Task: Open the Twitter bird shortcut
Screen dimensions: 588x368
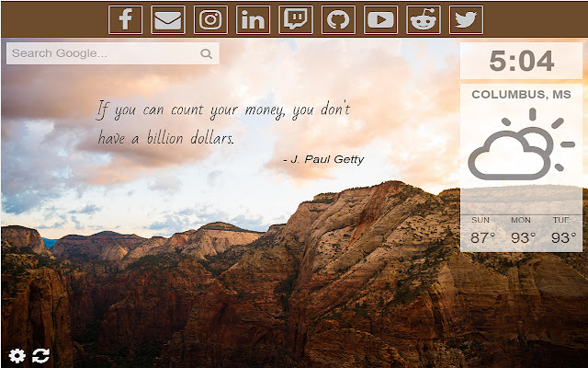Action: pyautogui.click(x=466, y=20)
